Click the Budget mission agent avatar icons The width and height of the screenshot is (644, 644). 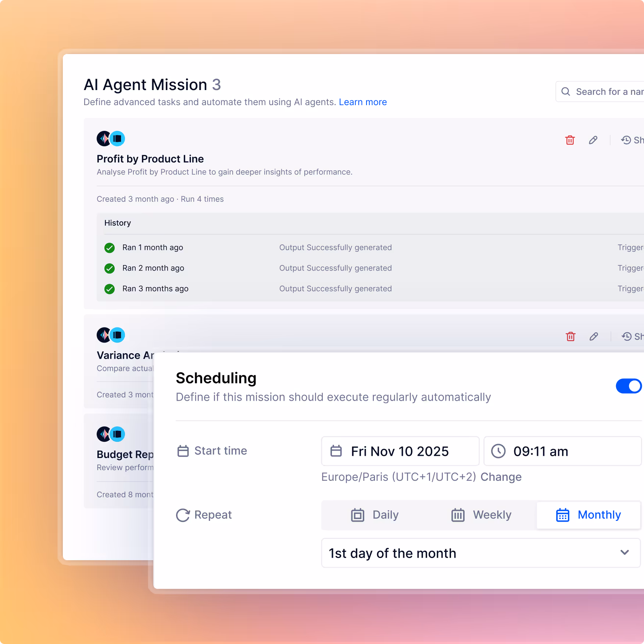pyautogui.click(x=111, y=434)
